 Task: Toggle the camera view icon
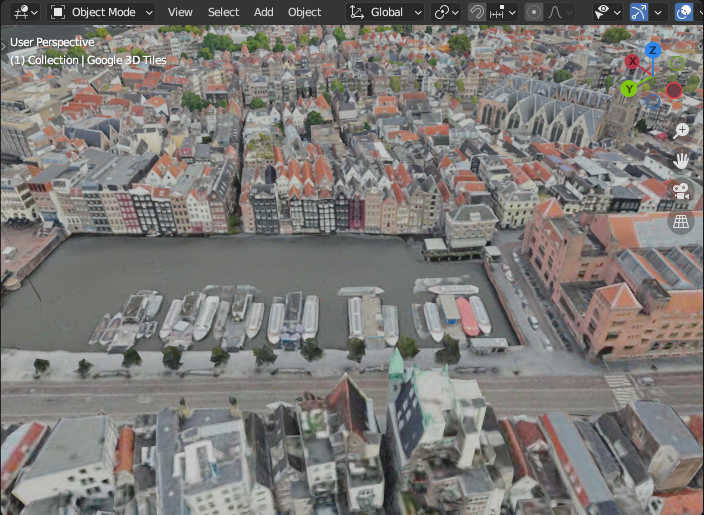click(681, 191)
